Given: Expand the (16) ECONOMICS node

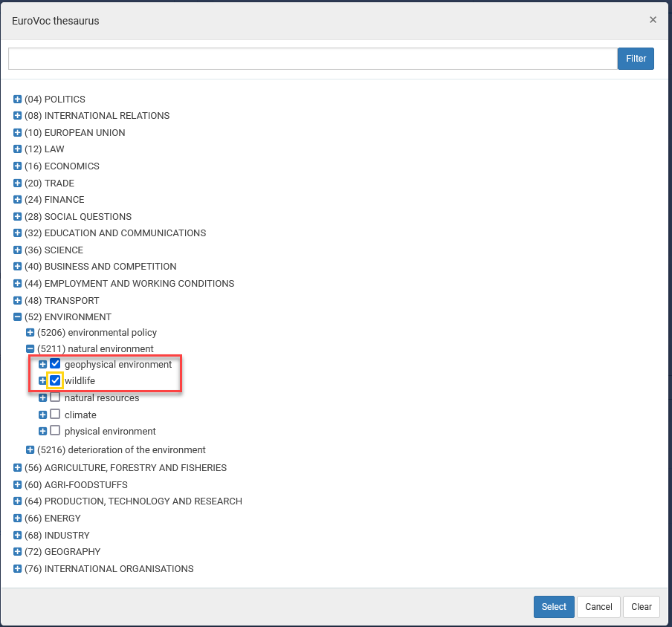Looking at the screenshot, I should click(17, 166).
